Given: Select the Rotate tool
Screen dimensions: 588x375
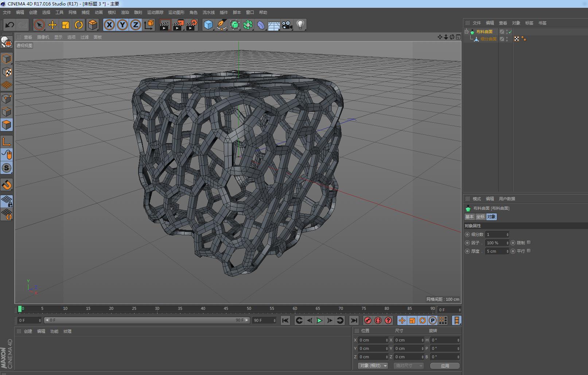Looking at the screenshot, I should [x=79, y=25].
